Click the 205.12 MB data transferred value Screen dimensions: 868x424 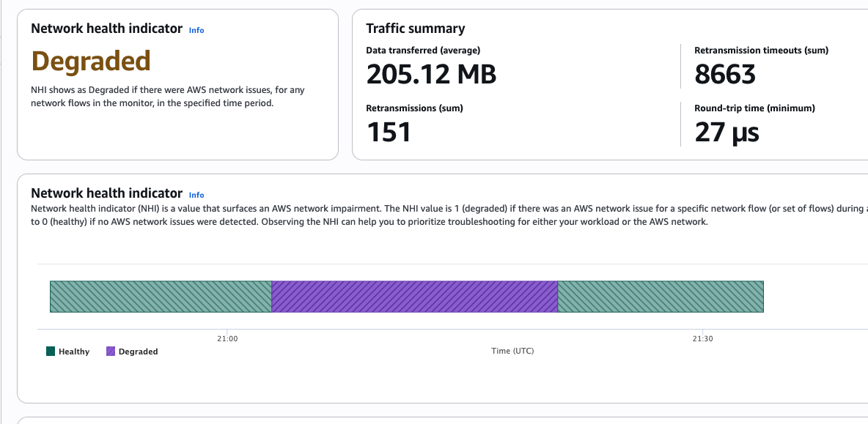click(431, 74)
